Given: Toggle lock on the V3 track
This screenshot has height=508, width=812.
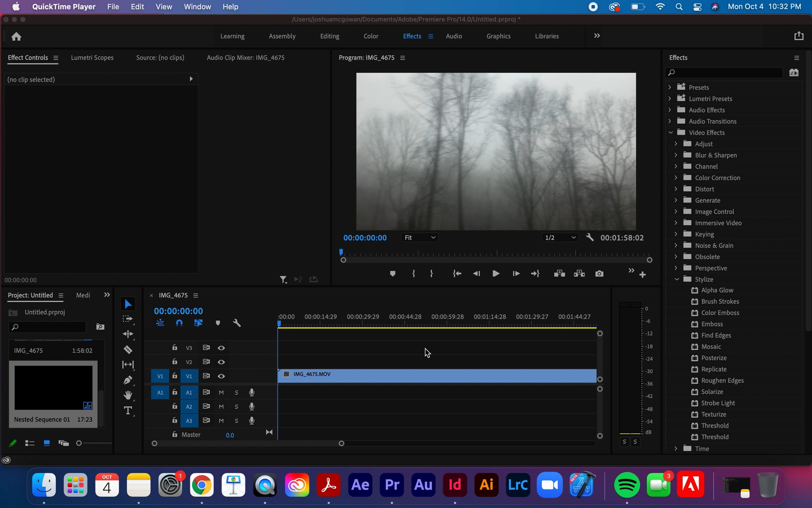Looking at the screenshot, I should click(175, 347).
